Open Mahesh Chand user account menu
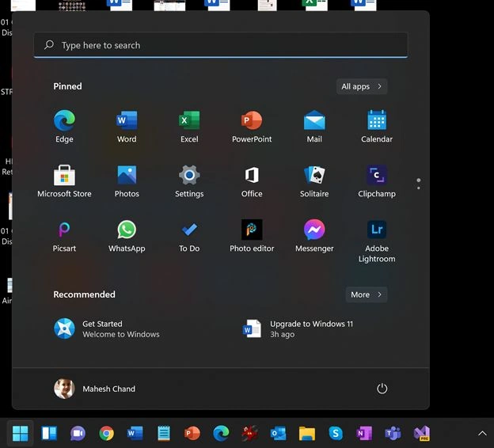Image resolution: width=494 pixels, height=448 pixels. (94, 389)
